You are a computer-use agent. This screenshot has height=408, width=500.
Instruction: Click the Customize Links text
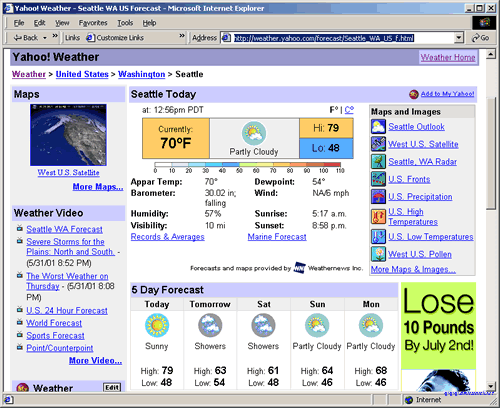(x=120, y=38)
